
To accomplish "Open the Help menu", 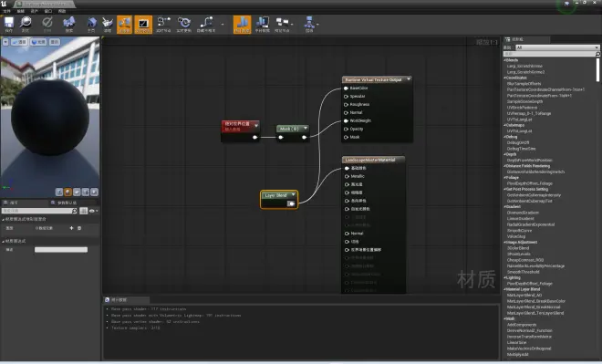I will (62, 11).
